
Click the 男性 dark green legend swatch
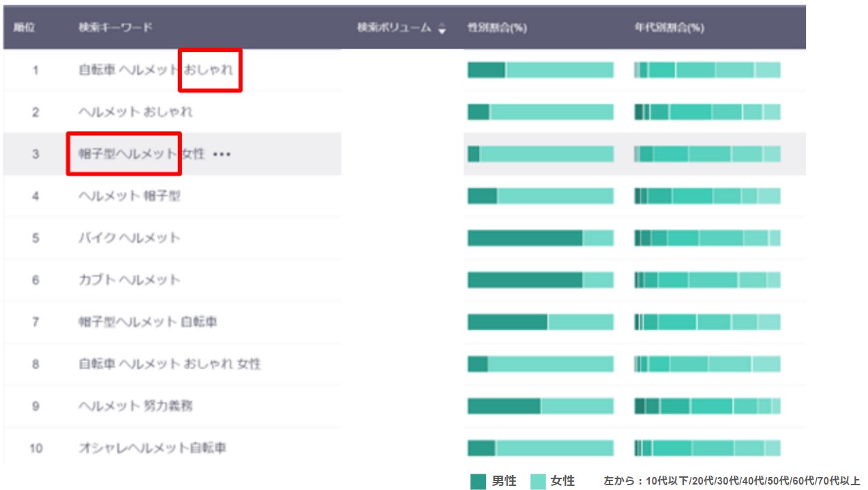point(478,481)
